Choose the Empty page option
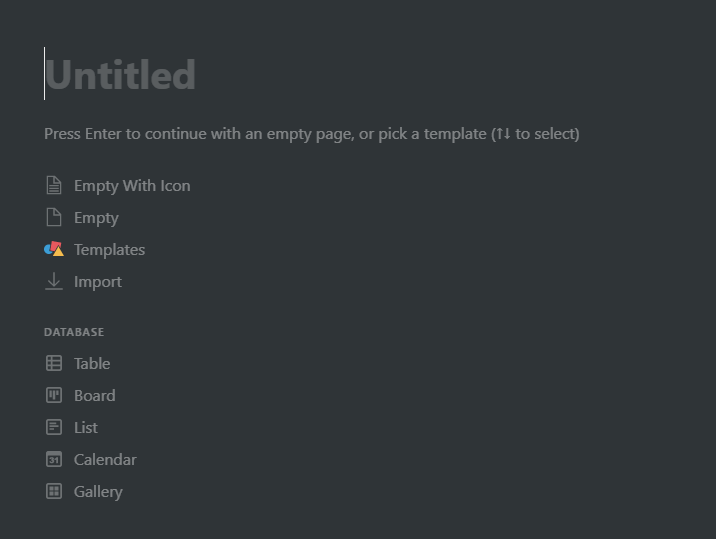Image resolution: width=716 pixels, height=539 pixels. coord(96,218)
